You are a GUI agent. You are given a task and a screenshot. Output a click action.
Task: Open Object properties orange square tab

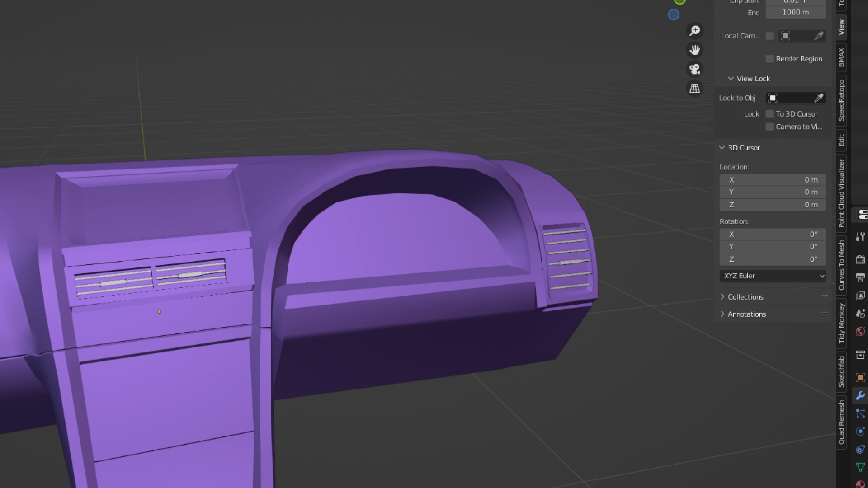coord(860,377)
